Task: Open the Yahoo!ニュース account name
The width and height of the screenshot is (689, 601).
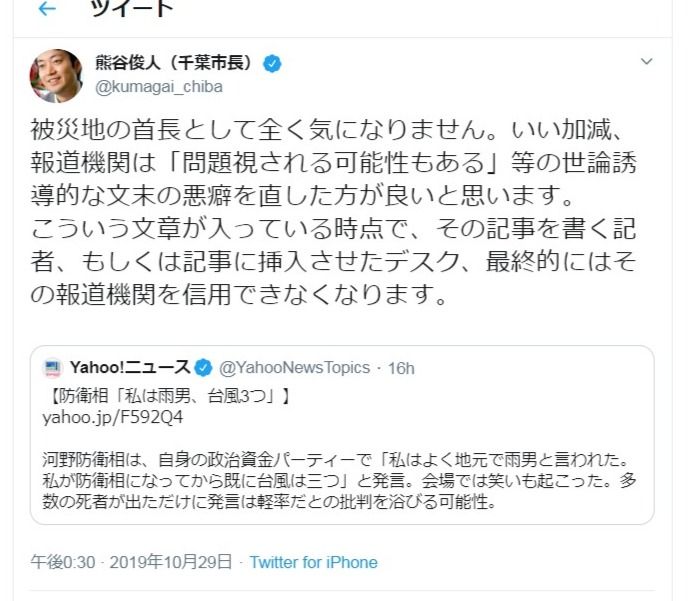Action: coord(128,367)
